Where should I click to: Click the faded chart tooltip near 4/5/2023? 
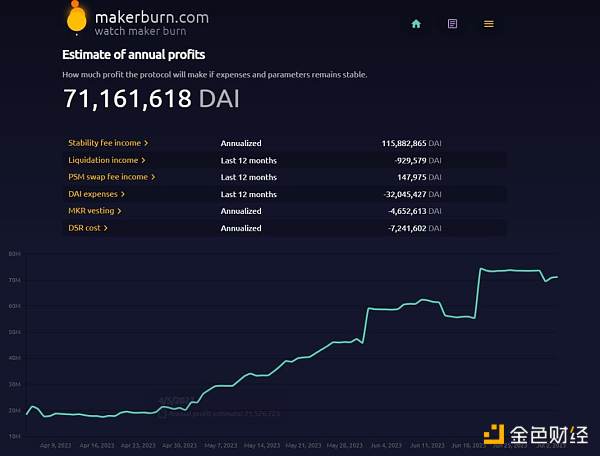point(219,407)
